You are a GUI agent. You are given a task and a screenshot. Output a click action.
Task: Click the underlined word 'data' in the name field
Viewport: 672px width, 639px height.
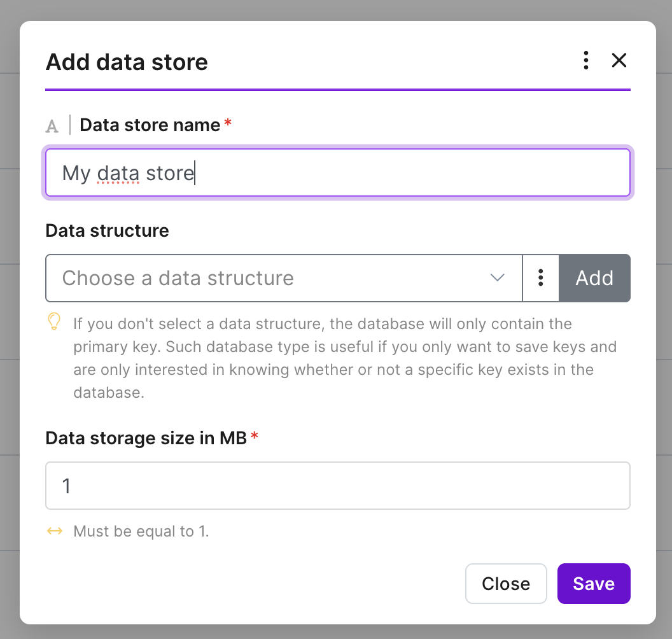[x=118, y=173]
